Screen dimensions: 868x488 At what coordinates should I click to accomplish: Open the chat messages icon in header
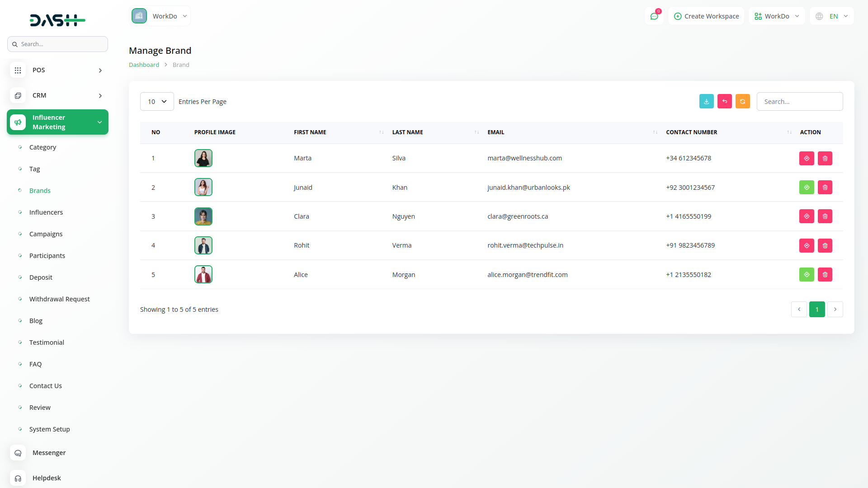[x=654, y=16]
